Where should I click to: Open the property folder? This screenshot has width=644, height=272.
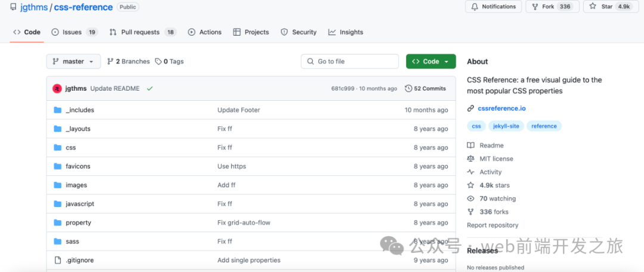click(x=78, y=223)
